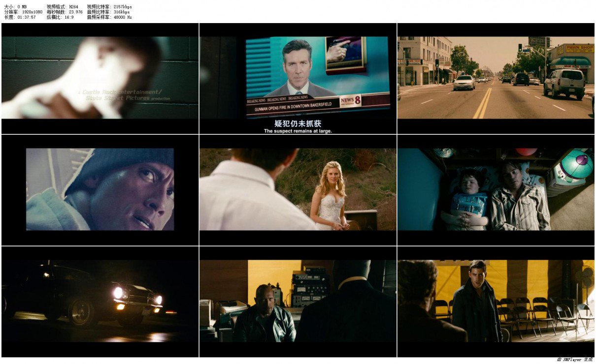Click the 'Castle Rock Entertainment' title credit
596x364 pixels.
(x=121, y=92)
